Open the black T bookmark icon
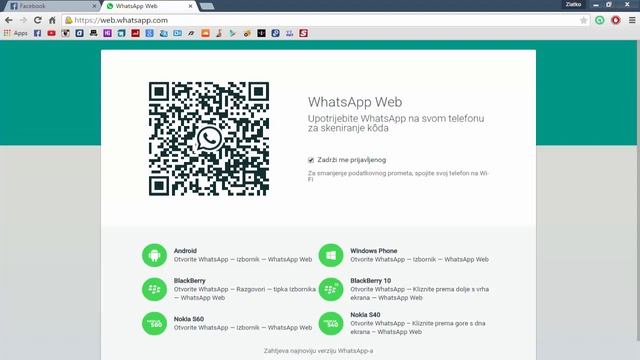This screenshot has width=640, height=360. [261, 33]
